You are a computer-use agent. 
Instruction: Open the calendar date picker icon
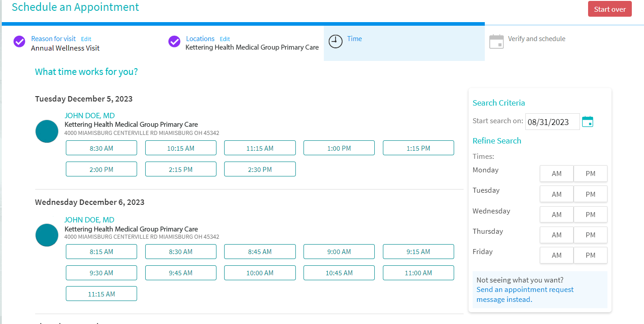(588, 121)
